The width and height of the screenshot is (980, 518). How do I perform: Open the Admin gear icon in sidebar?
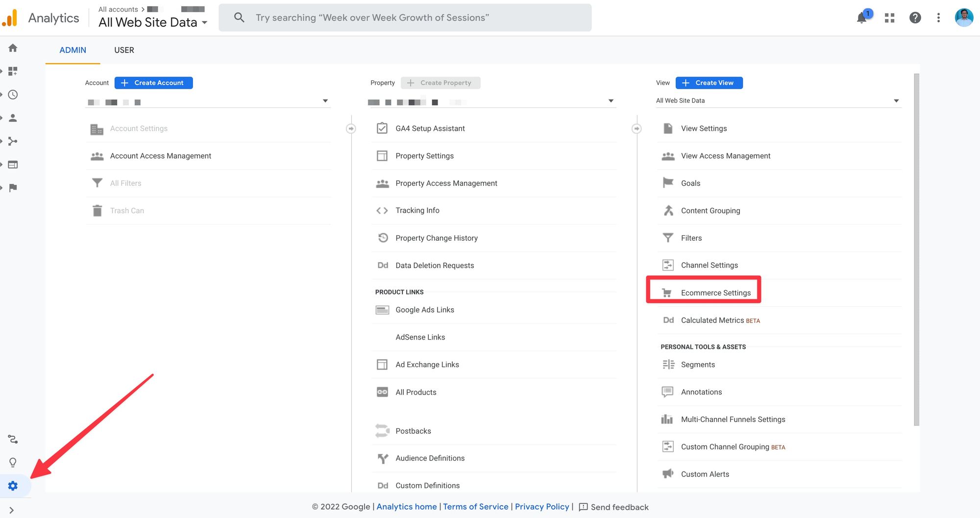(x=13, y=486)
